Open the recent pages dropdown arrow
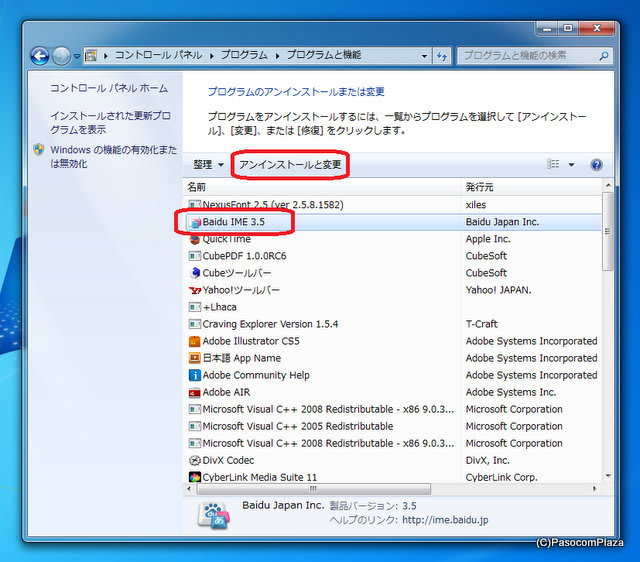This screenshot has width=640, height=562. pyautogui.click(x=76, y=56)
